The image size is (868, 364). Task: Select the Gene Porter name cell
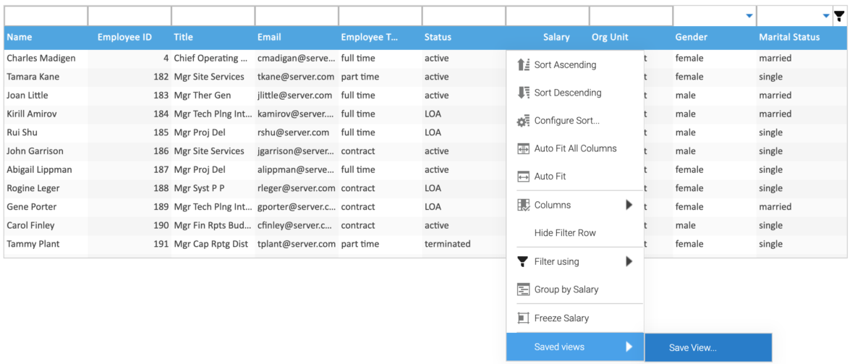(46, 207)
